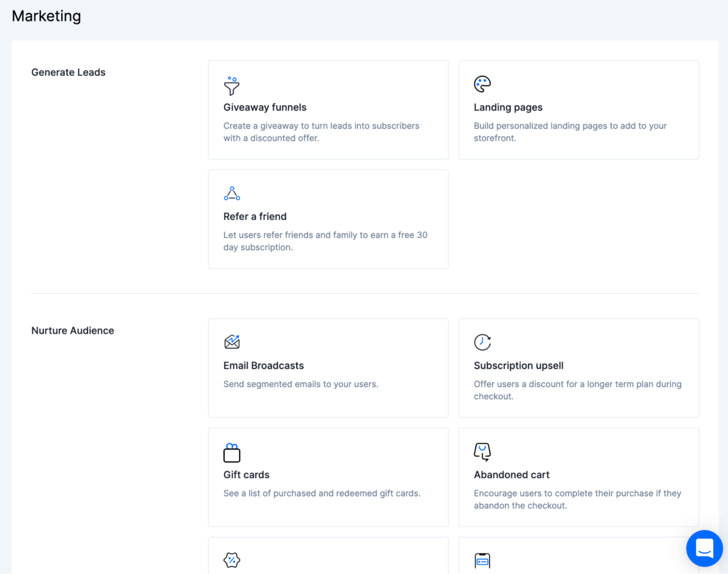Open the Gift cards title
Image resolution: width=728 pixels, height=574 pixels.
(x=246, y=475)
